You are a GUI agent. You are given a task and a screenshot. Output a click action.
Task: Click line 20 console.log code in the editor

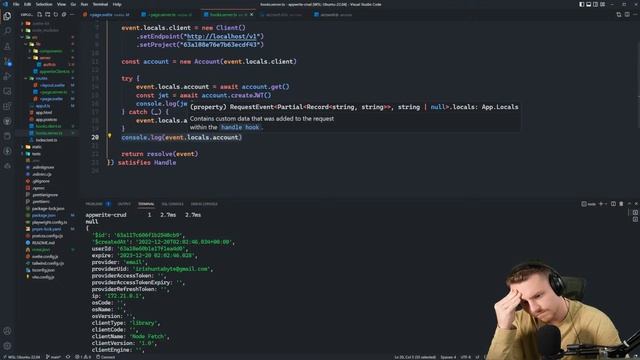pos(182,137)
